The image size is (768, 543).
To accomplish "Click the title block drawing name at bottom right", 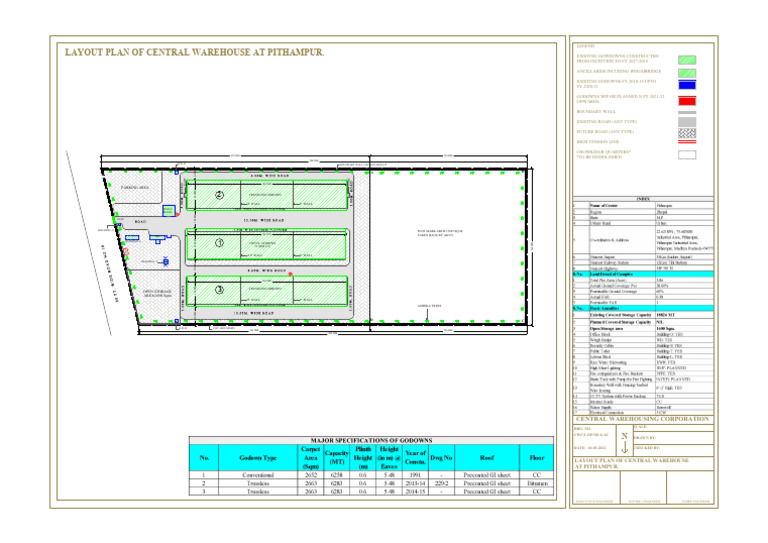I will [632, 463].
